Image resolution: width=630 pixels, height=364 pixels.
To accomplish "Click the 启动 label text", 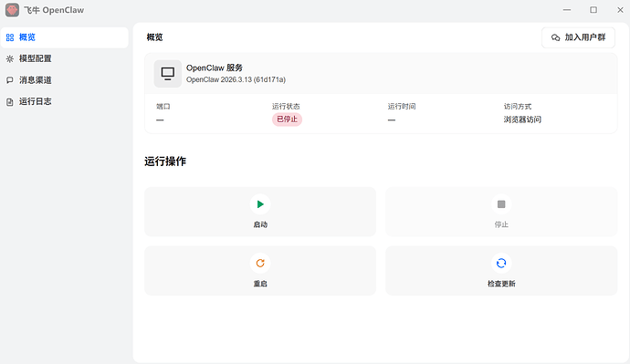I will (260, 224).
